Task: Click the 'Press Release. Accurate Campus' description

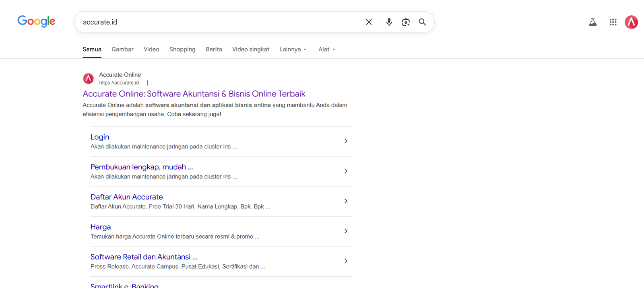Action: 178,267
